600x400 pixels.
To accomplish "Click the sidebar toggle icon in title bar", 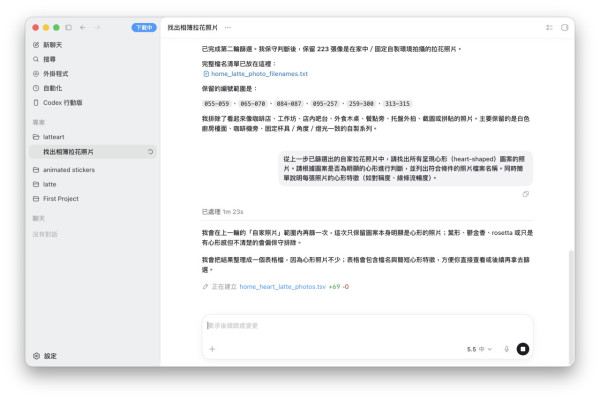I will (x=68, y=28).
